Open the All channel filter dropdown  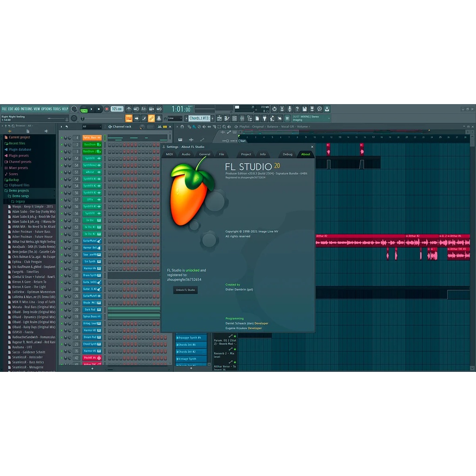click(92, 126)
